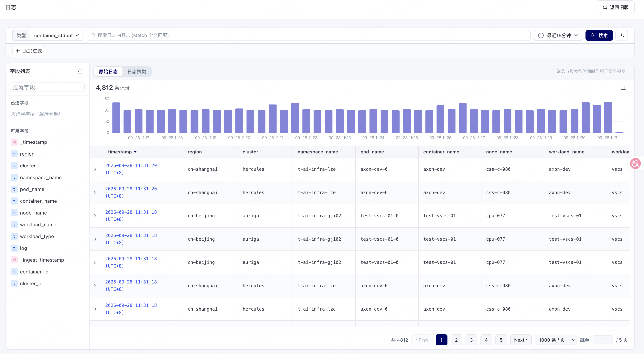Click the first cpu-077 node cell
The image size is (644, 354).
point(496,216)
